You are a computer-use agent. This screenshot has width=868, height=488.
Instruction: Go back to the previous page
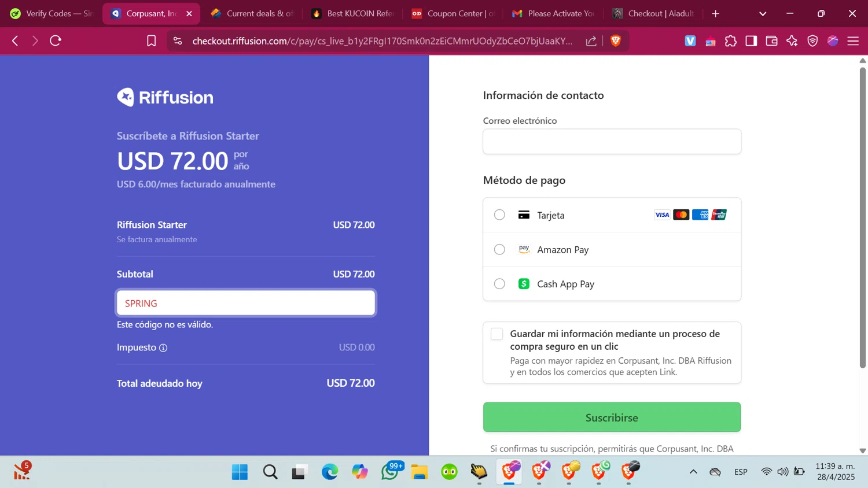pos(16,40)
